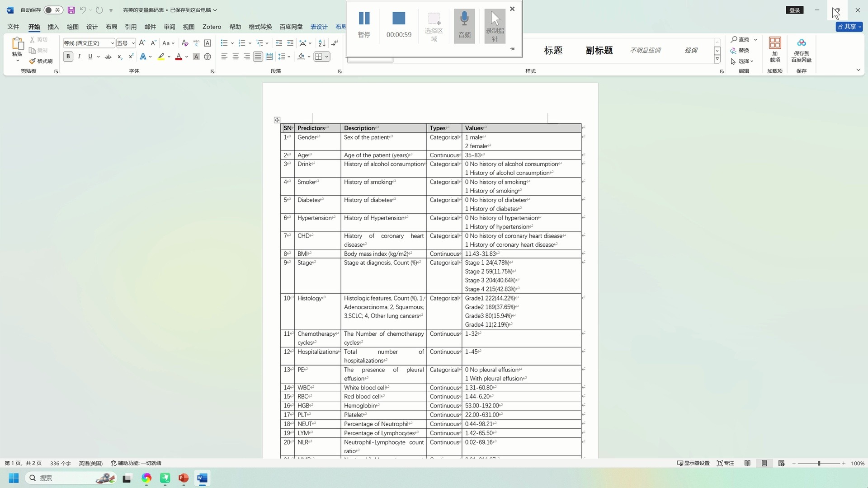Apply superscript formatting
This screenshot has width=868, height=488.
(x=131, y=56)
